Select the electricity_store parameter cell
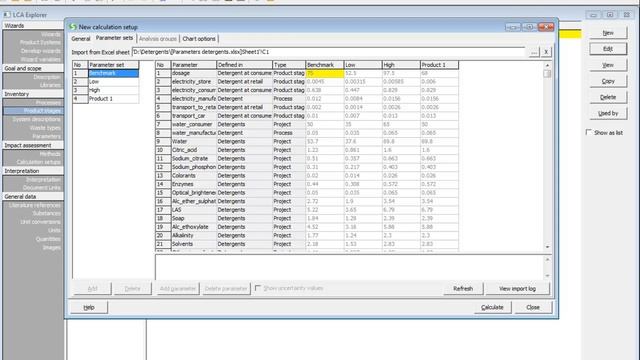640x360 pixels. pyautogui.click(x=193, y=82)
